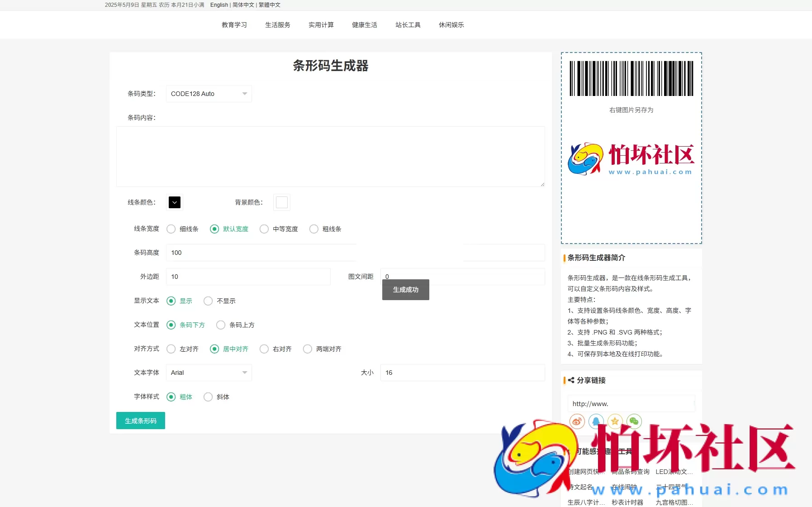Open the line color picker dropdown
Viewport: 812px width, 507px height.
point(174,202)
